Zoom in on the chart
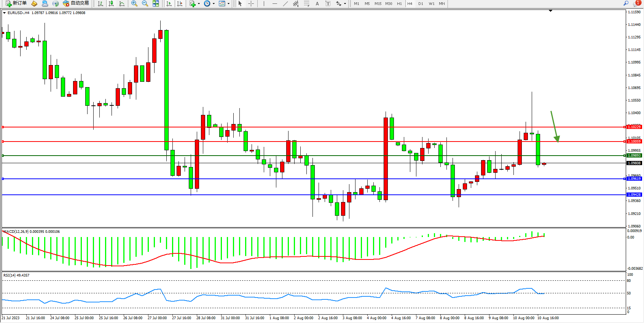This screenshot has width=644, height=323. click(134, 3)
